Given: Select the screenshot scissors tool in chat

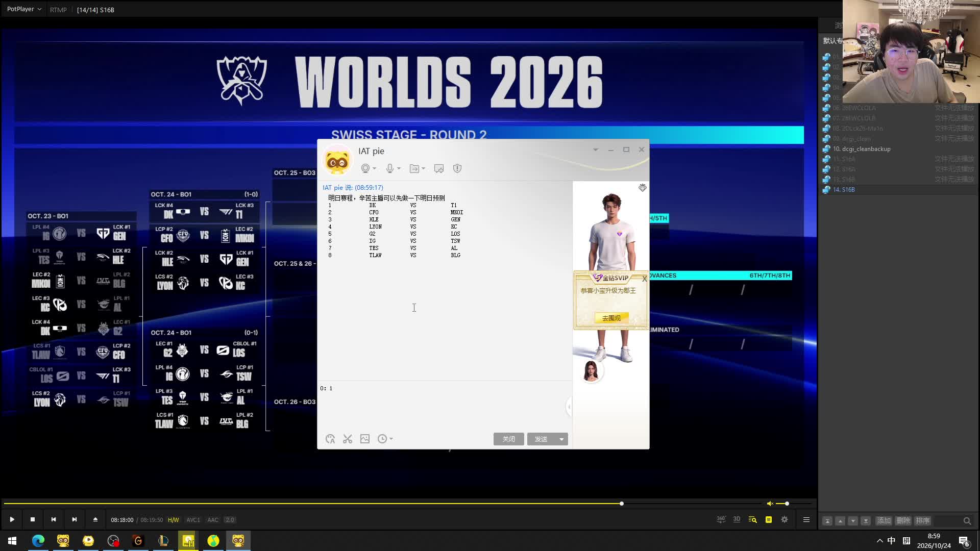Looking at the screenshot, I should (348, 439).
